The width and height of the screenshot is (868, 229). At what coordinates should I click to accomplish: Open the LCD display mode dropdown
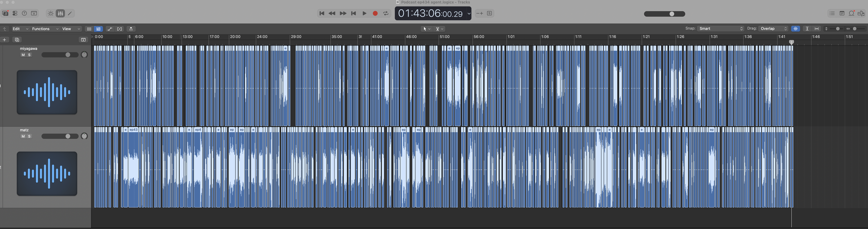point(469,13)
